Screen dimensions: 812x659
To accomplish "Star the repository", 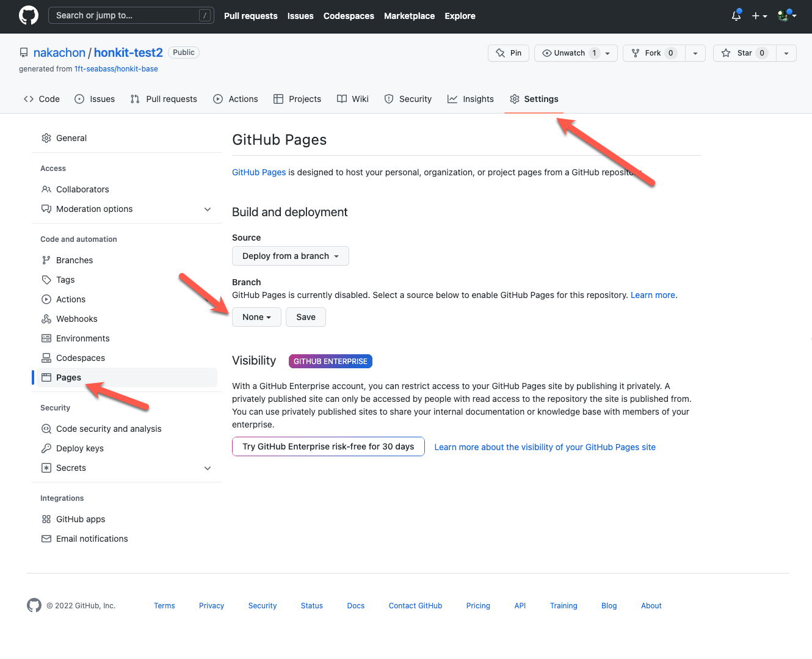I will tap(744, 53).
